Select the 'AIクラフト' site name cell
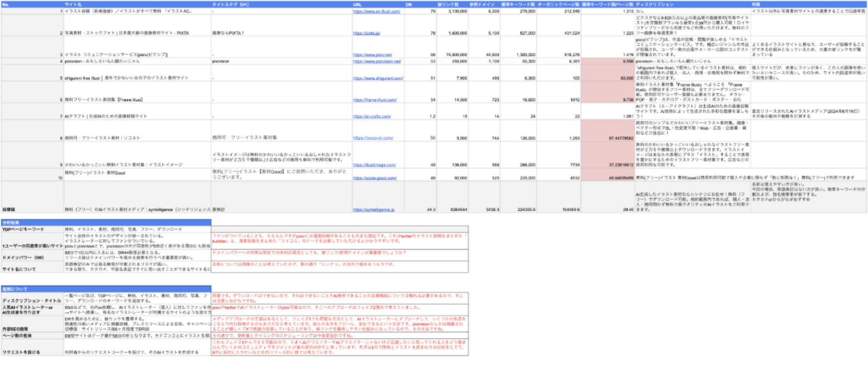Image resolution: width=868 pixels, height=365 pixels. coord(137,111)
